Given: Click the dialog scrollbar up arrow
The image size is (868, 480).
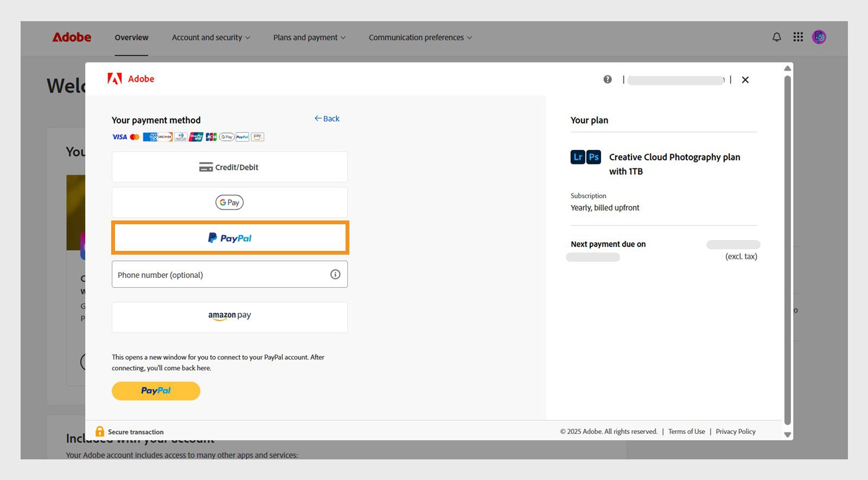Looking at the screenshot, I should pos(788,68).
